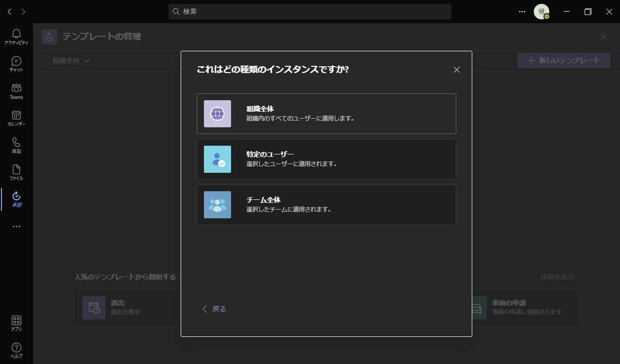
Task: Click the globe icon for 組織全体
Action: (x=217, y=114)
